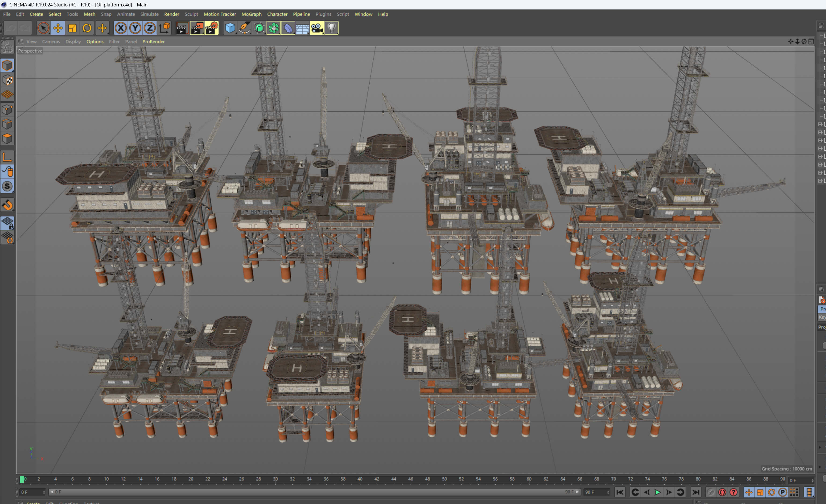Open viewport ProRender menu
The height and width of the screenshot is (504, 826).
(153, 42)
